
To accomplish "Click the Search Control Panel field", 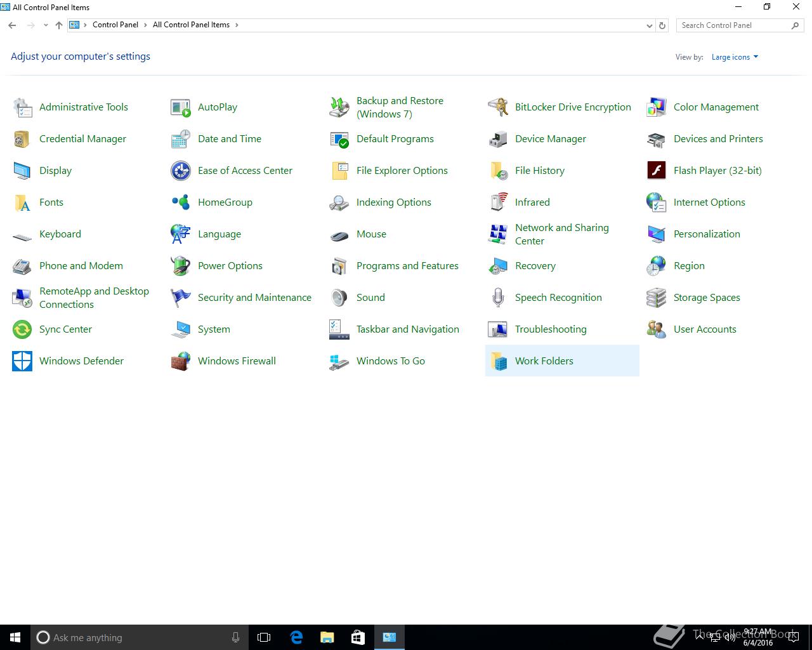I will 733,25.
